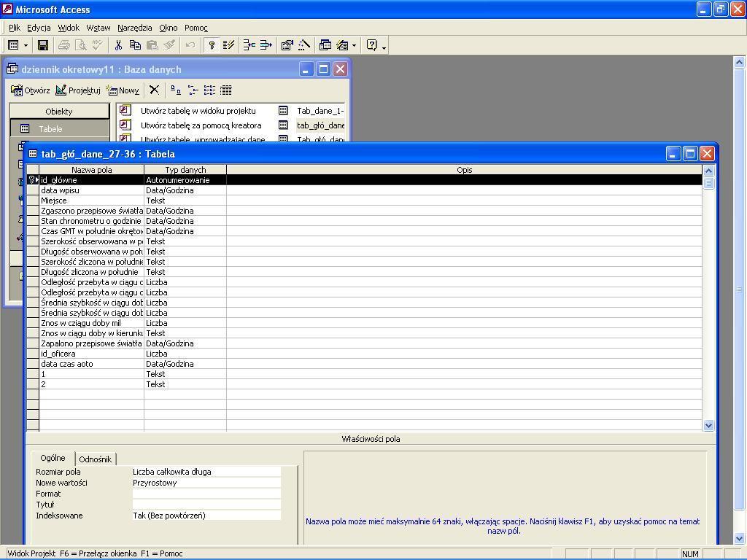This screenshot has height=560, width=747.
Task: Select Tabele in the Obiekty pane
Action: coord(59,128)
